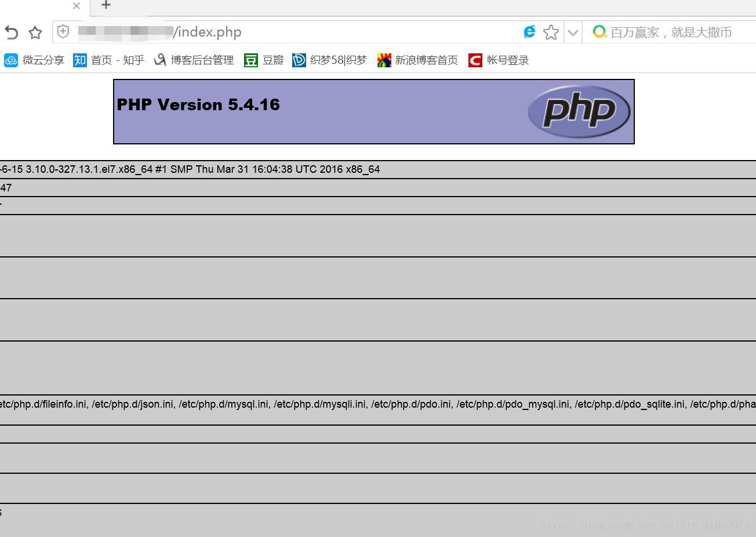Open 织梦58|织梦 bookmark
Screen dimensions: 756x537
(x=330, y=60)
